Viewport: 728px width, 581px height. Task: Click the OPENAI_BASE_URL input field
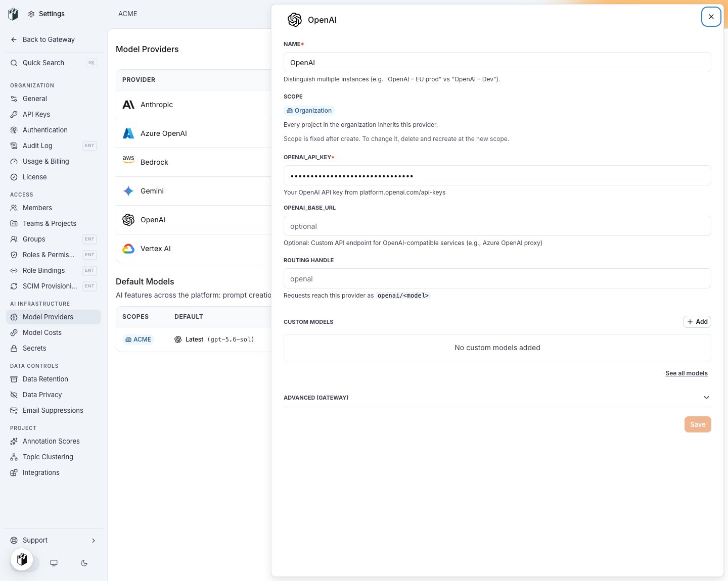497,226
